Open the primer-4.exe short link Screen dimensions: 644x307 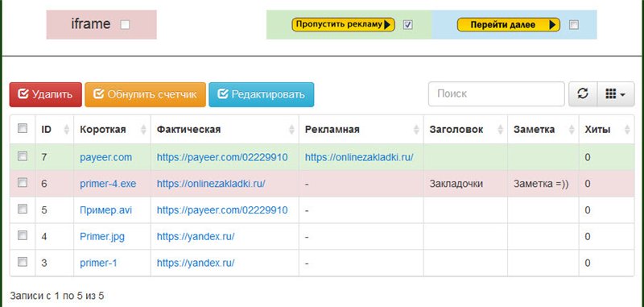point(108,184)
